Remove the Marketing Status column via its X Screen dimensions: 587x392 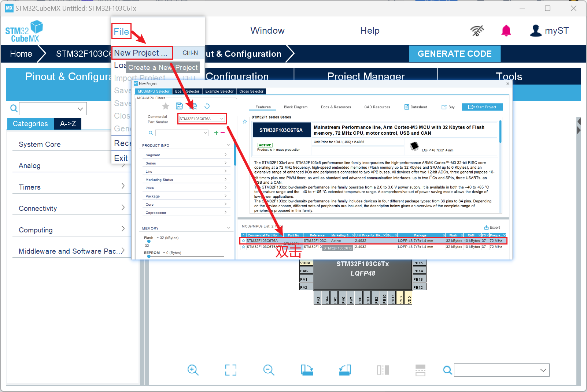coord(353,235)
